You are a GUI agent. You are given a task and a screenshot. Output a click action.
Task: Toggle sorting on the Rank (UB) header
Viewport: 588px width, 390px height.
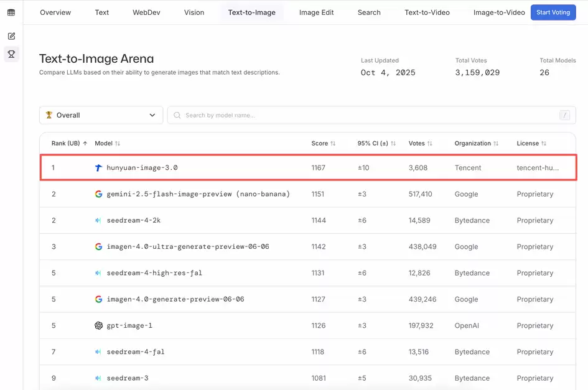(x=69, y=144)
